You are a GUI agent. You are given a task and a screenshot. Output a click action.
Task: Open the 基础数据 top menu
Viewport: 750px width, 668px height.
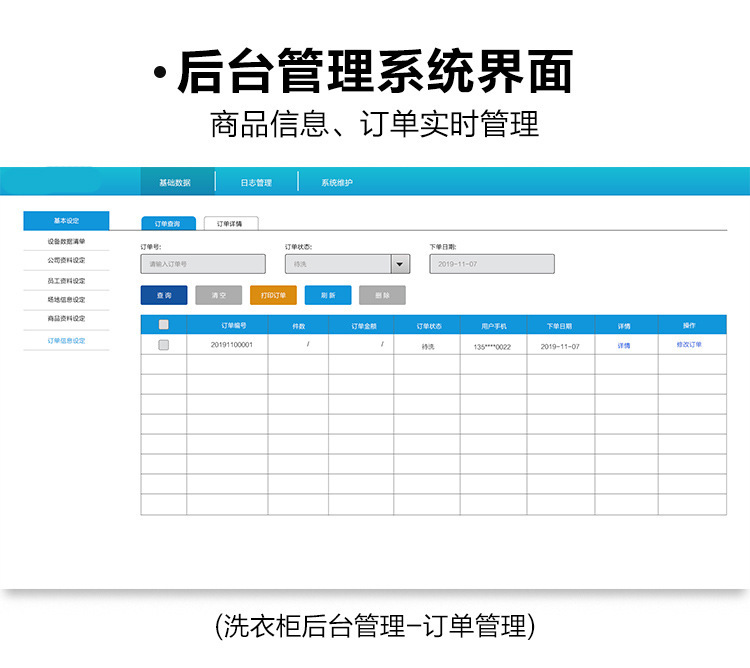click(x=174, y=183)
